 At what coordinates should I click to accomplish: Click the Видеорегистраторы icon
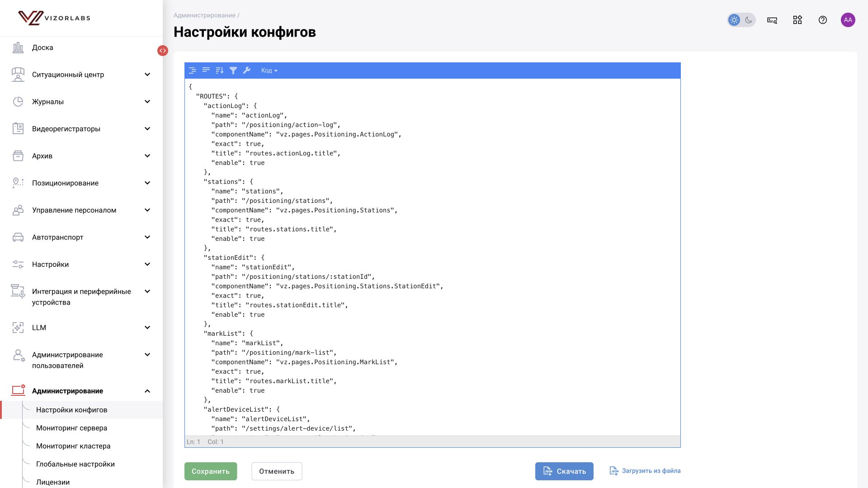click(x=18, y=129)
